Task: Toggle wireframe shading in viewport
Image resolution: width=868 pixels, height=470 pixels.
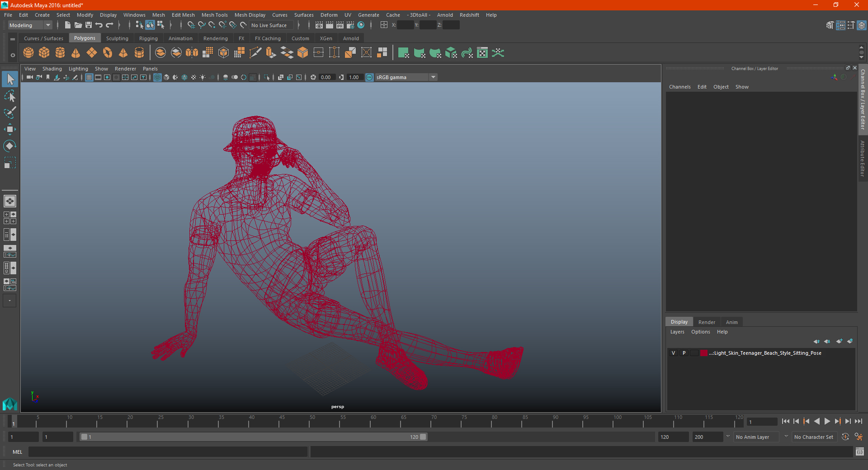Action: (x=157, y=77)
